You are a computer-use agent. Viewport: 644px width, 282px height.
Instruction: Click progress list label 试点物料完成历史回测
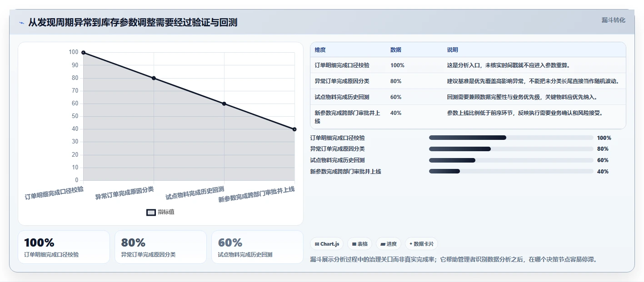(x=338, y=160)
